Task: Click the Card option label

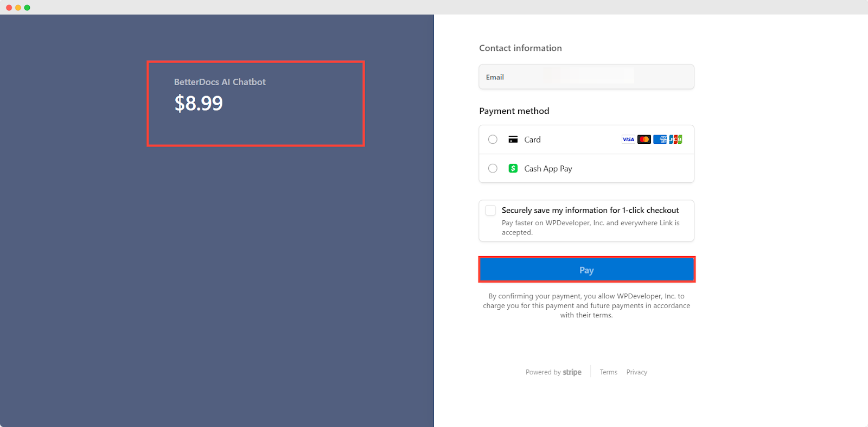Action: coord(532,139)
